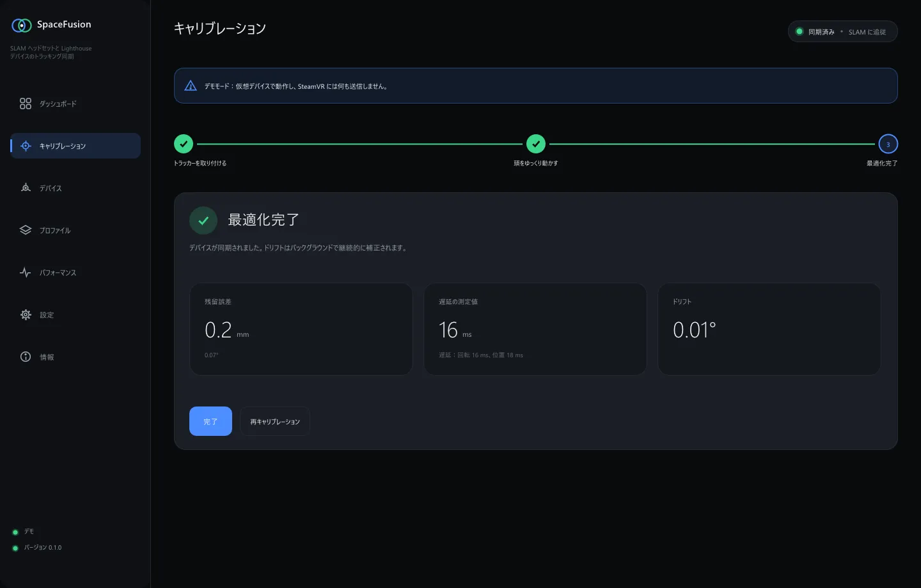Click the 同期済み label in the status pill
This screenshot has height=588, width=921.
(821, 32)
